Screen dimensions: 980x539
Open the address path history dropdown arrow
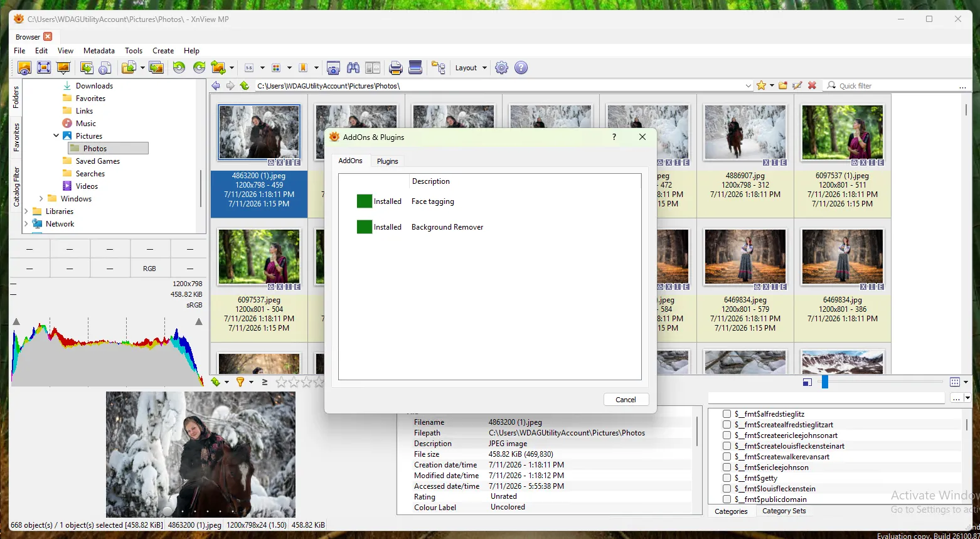point(748,85)
